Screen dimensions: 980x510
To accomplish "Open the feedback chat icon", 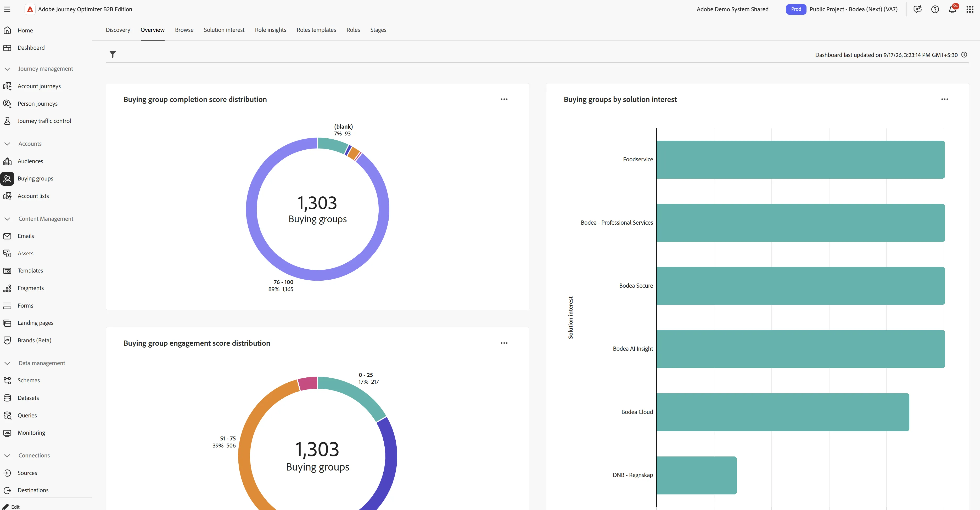I will (917, 9).
